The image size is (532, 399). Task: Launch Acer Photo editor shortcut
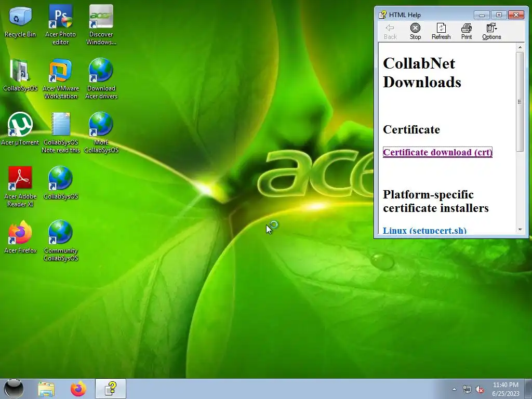[x=60, y=25]
